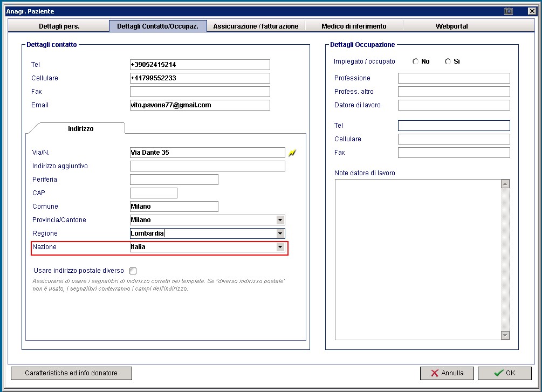This screenshot has height=392, width=542.
Task: Open the Assicurazione / fatturazione tab
Action: [x=256, y=26]
